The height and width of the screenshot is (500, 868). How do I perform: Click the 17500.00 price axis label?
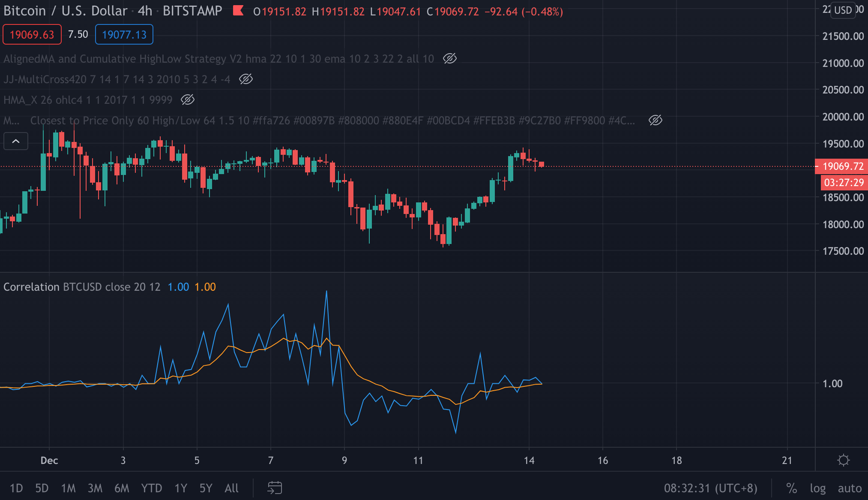843,251
